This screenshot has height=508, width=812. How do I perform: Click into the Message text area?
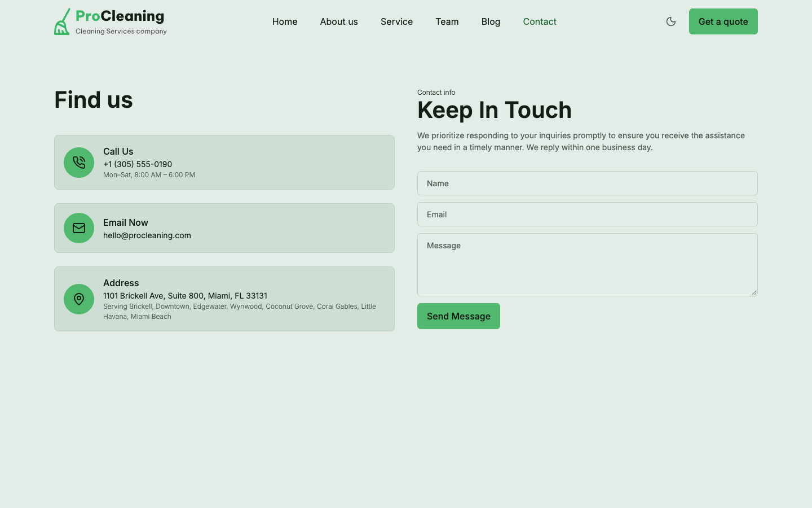coord(588,265)
